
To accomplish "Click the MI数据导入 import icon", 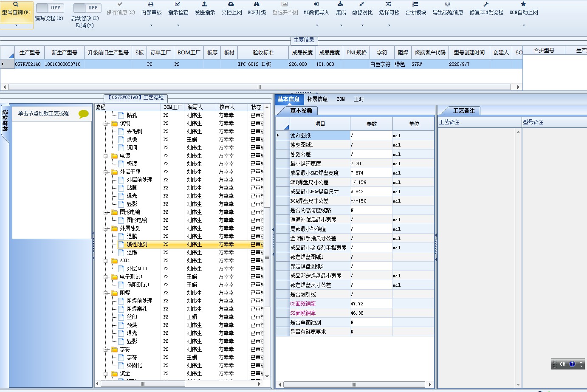I will [316, 4].
